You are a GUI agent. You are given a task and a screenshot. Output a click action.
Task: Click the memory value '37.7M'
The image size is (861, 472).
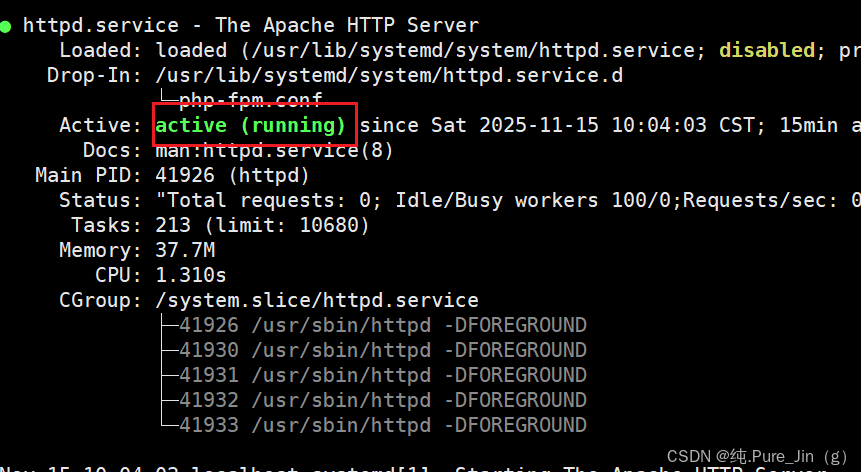pos(186,250)
